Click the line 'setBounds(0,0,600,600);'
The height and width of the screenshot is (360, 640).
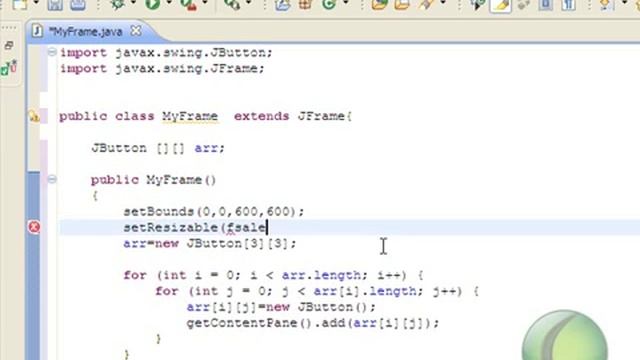tap(214, 212)
